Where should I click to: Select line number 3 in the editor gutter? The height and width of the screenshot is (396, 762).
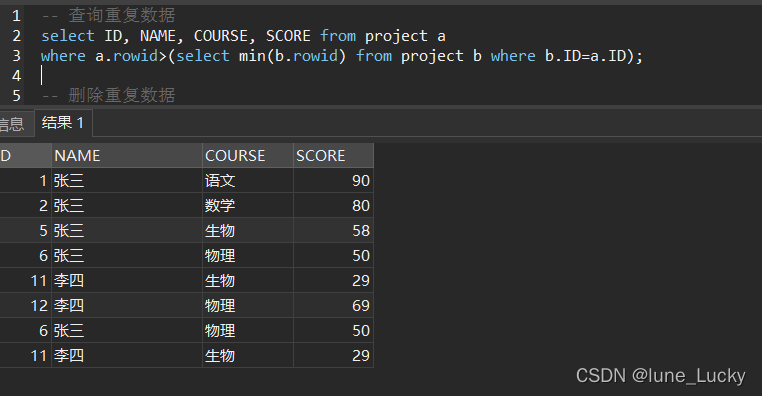[17, 56]
